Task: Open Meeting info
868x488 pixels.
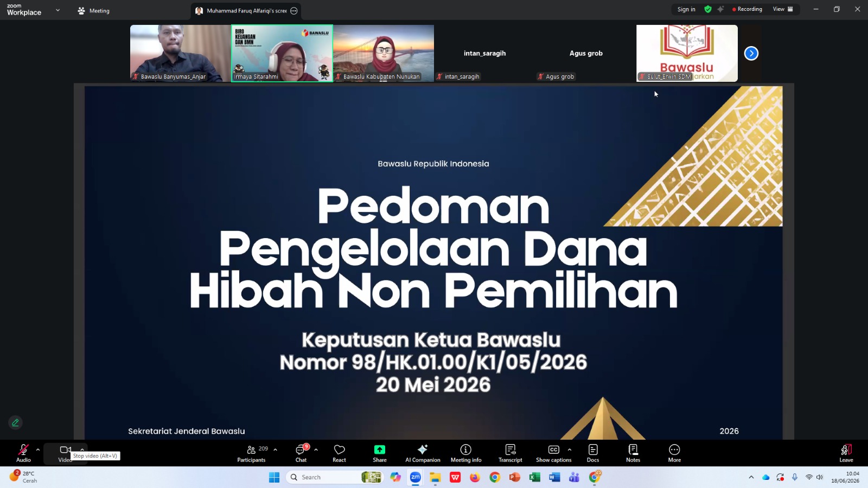Action: (466, 453)
